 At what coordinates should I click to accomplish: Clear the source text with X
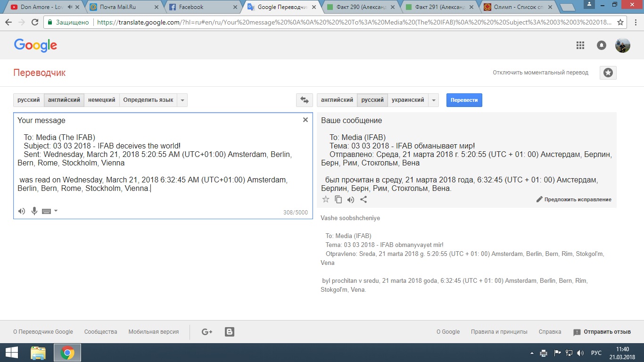[305, 120]
